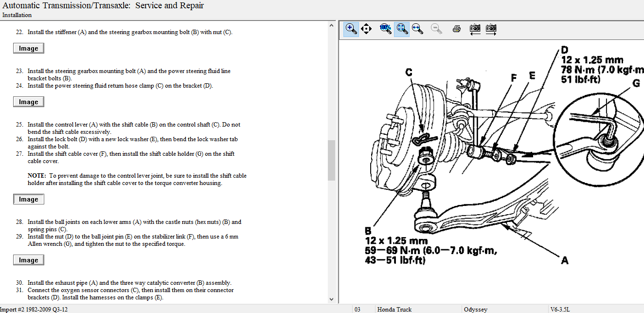
Task: Click the zoom out magnifier icon
Action: [x=436, y=29]
